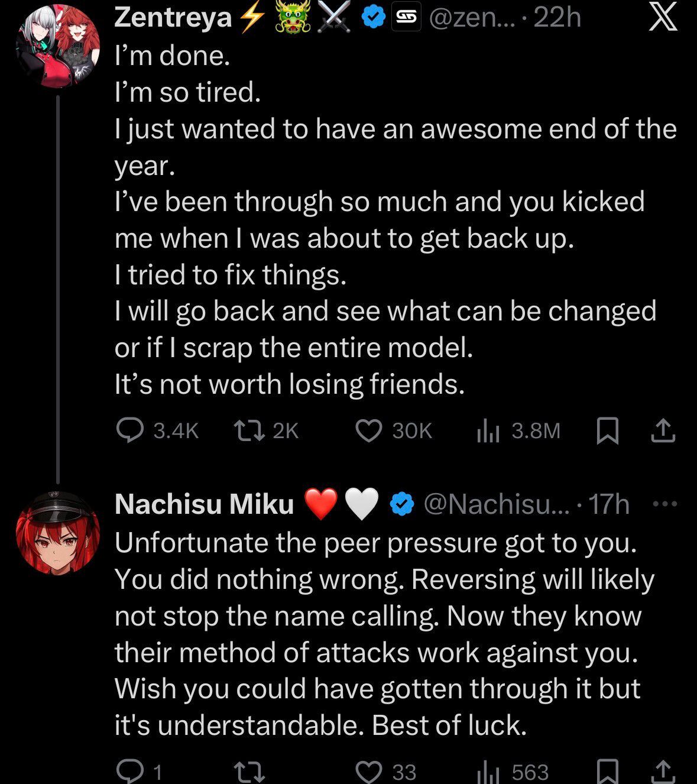View analytics for 3.8M views post
Screen dimensions: 697x784
pyautogui.click(x=488, y=430)
